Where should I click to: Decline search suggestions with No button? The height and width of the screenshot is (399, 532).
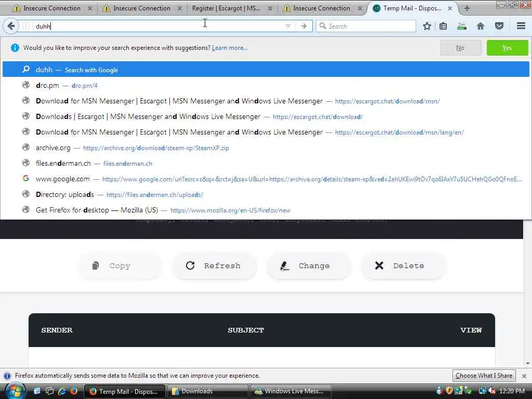click(x=460, y=48)
